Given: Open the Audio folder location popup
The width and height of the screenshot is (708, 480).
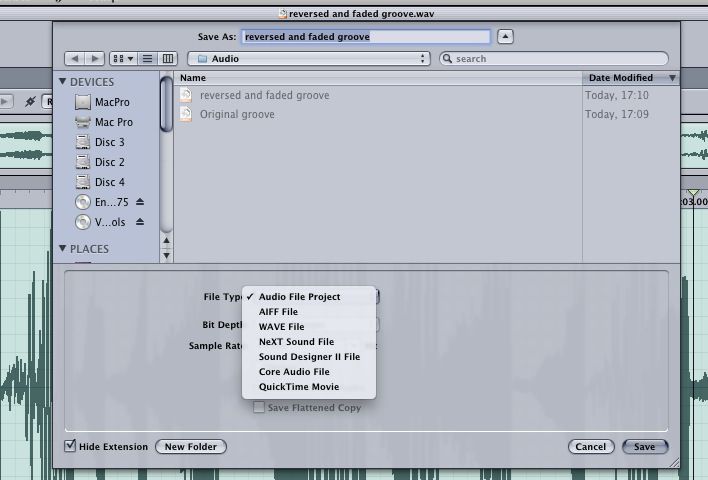Looking at the screenshot, I should coord(309,59).
